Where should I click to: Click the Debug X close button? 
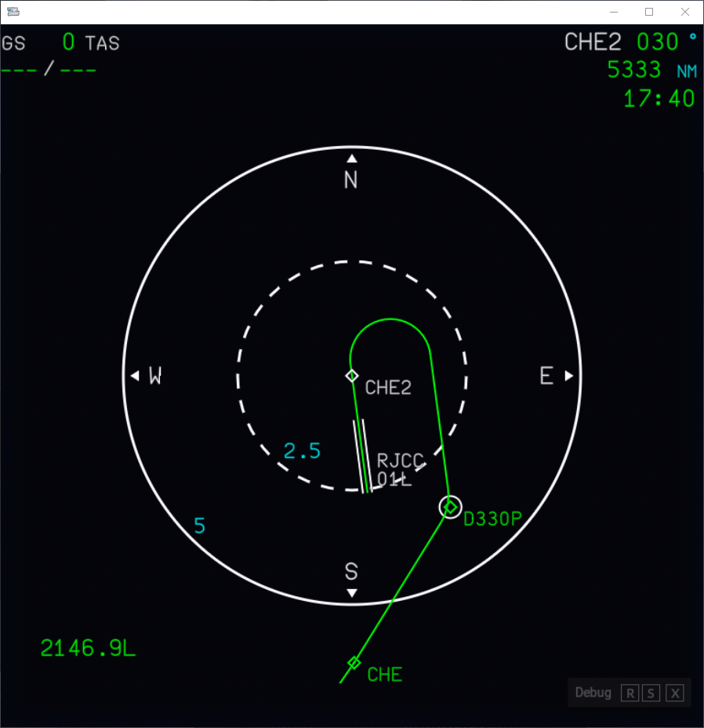tap(675, 693)
